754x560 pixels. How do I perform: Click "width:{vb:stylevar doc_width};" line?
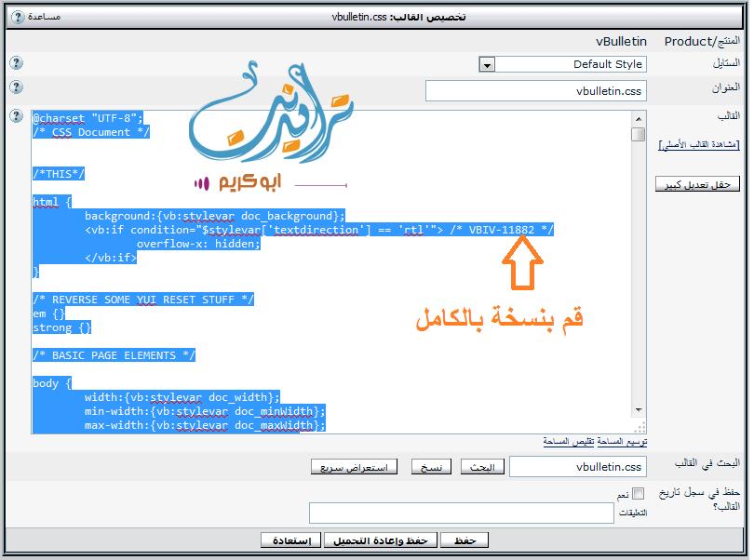click(x=182, y=397)
